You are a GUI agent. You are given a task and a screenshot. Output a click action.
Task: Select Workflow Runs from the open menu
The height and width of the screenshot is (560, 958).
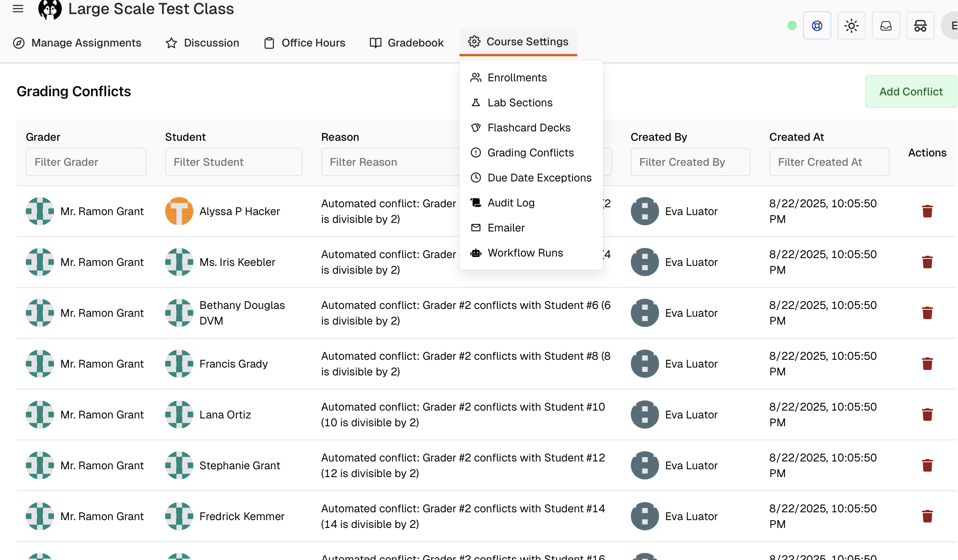pos(525,253)
